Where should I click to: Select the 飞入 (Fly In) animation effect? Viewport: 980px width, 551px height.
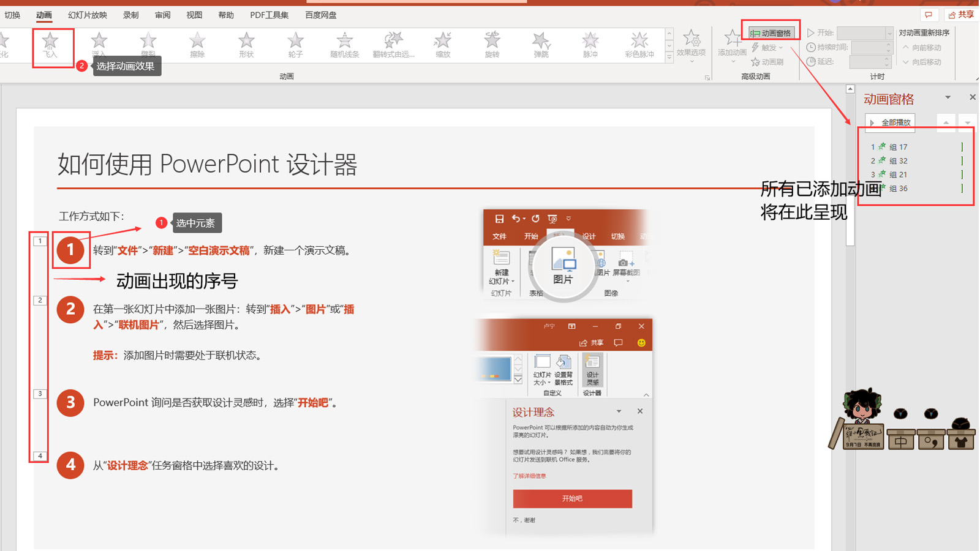click(x=50, y=44)
